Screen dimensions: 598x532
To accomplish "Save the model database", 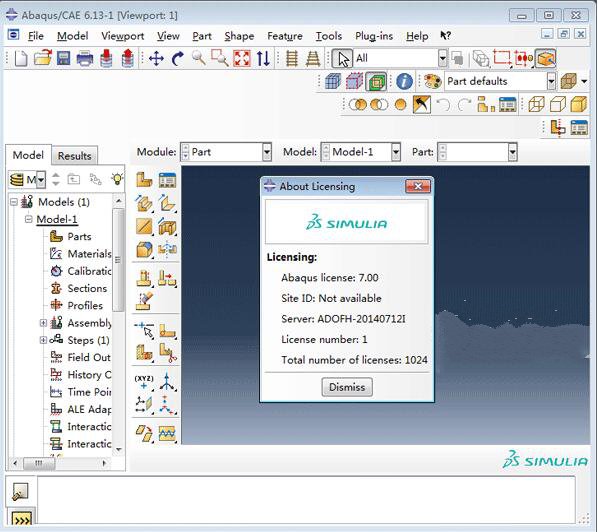I will point(63,58).
